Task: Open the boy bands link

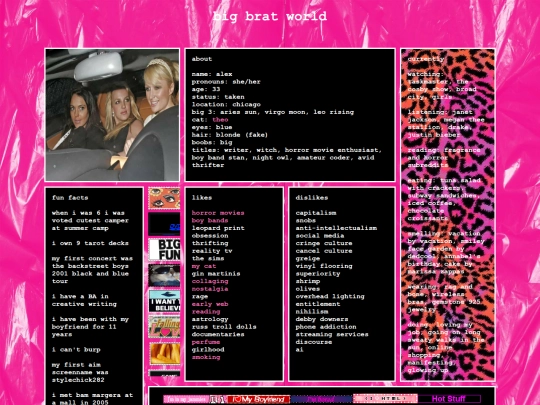Action: tap(210, 220)
